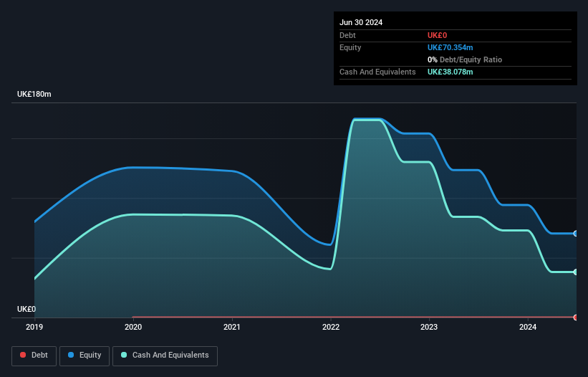Click the Debt row label in tooltip
Screen dimensions: 588x377
pyautogui.click(x=347, y=35)
